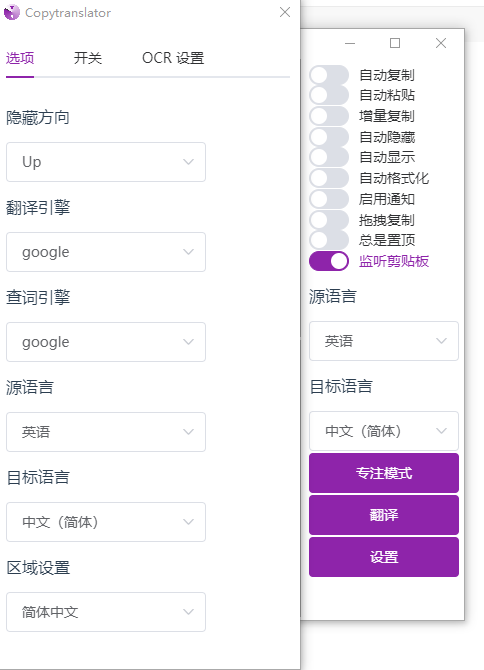Switch to the 开关 tab

point(88,58)
